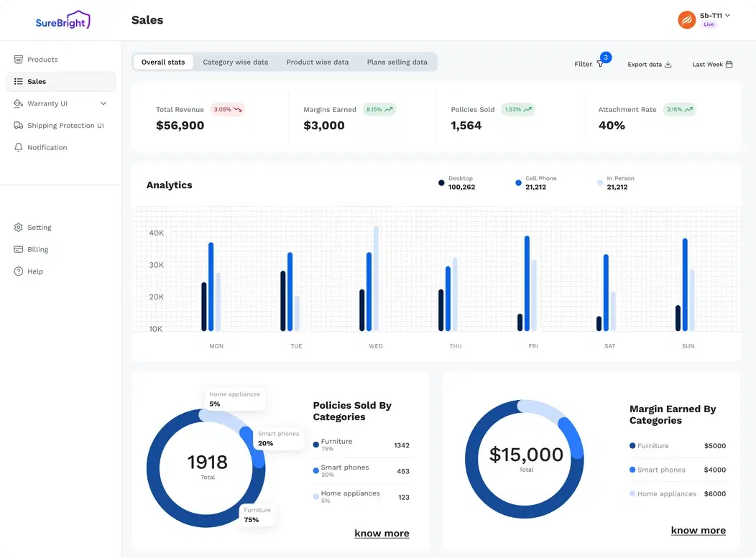The width and height of the screenshot is (756, 558).
Task: Click the Home appliances 5% donut tooltip
Action: click(x=235, y=399)
